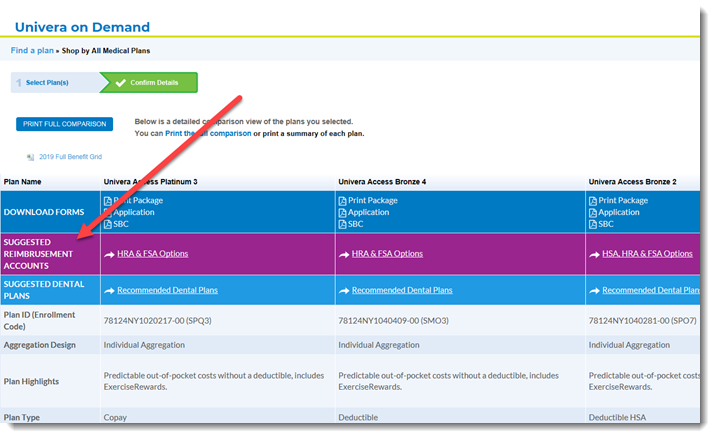This screenshot has width=715, height=439.
Task: Download Bronze 2 SBC document
Action: pos(606,224)
